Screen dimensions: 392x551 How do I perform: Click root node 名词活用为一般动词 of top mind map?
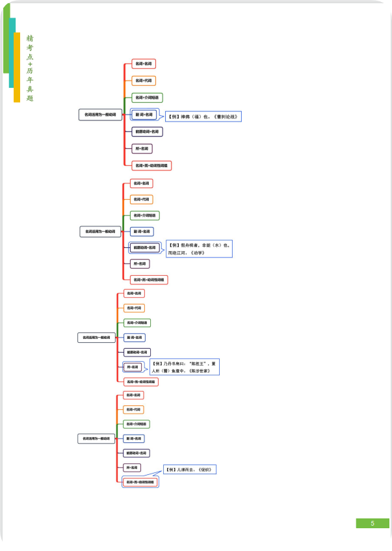tap(100, 114)
